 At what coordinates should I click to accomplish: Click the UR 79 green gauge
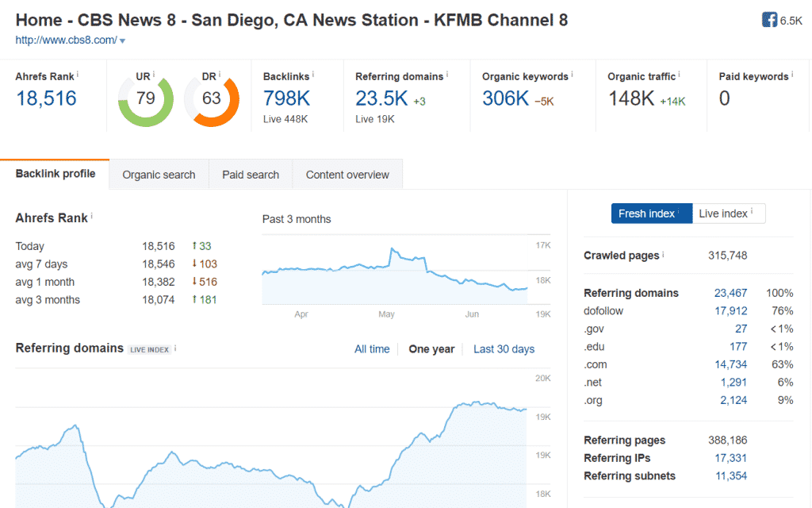point(146,101)
